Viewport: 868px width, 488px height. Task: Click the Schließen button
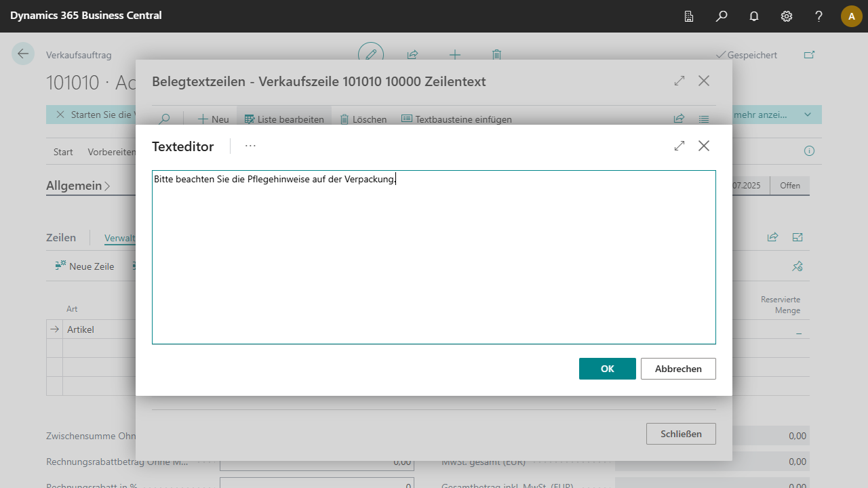[x=681, y=434]
